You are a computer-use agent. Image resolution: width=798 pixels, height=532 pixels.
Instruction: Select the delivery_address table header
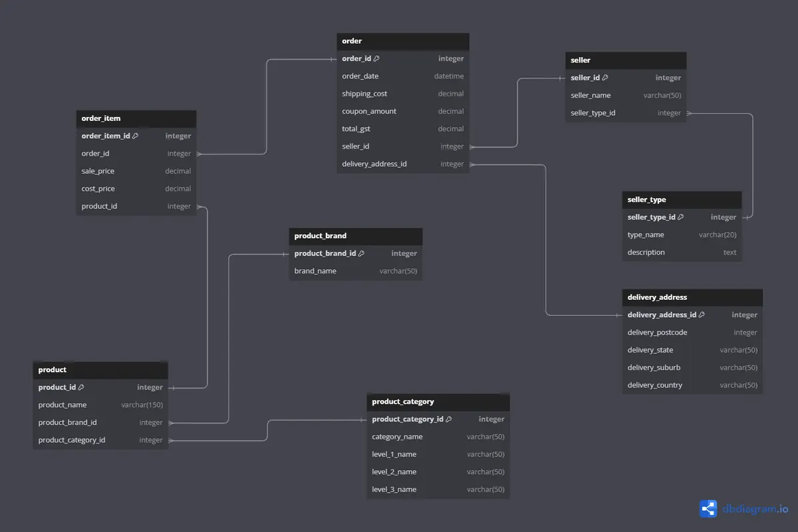click(x=692, y=297)
